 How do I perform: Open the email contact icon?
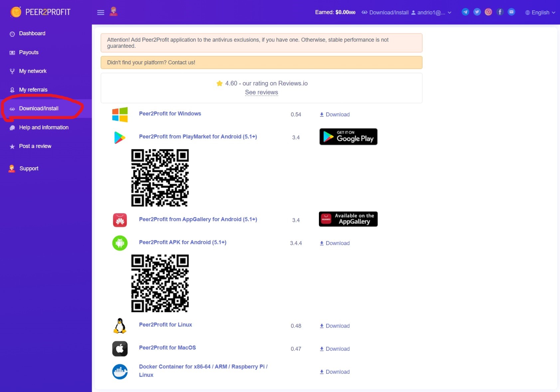point(511,12)
